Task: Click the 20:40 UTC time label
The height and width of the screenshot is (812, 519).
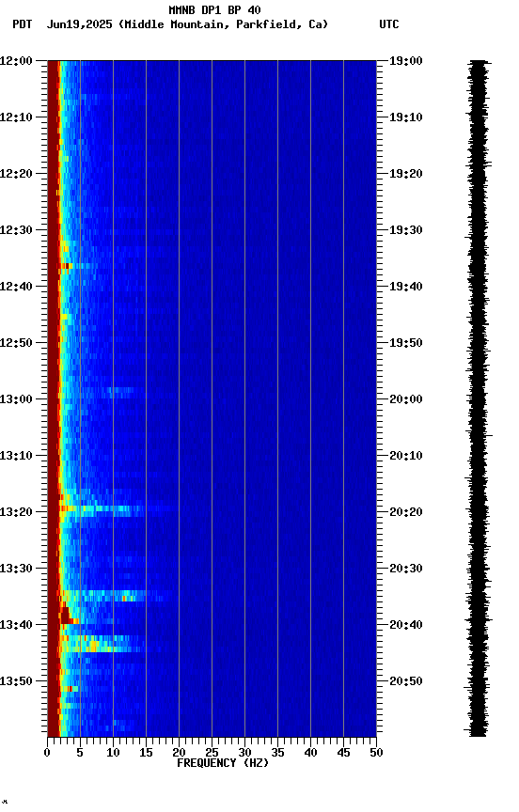Action: 406,625
